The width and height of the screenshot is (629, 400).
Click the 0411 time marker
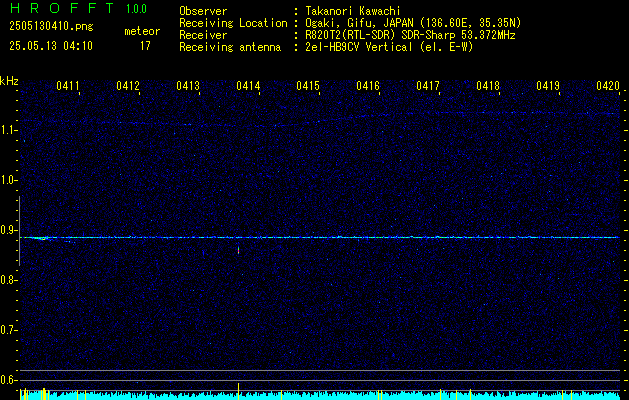[68, 85]
